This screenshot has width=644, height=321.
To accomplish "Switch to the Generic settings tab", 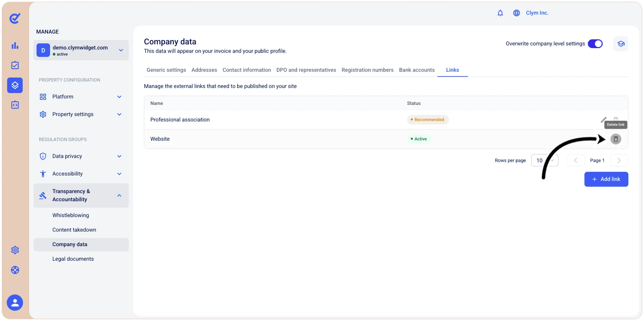I will click(x=166, y=70).
